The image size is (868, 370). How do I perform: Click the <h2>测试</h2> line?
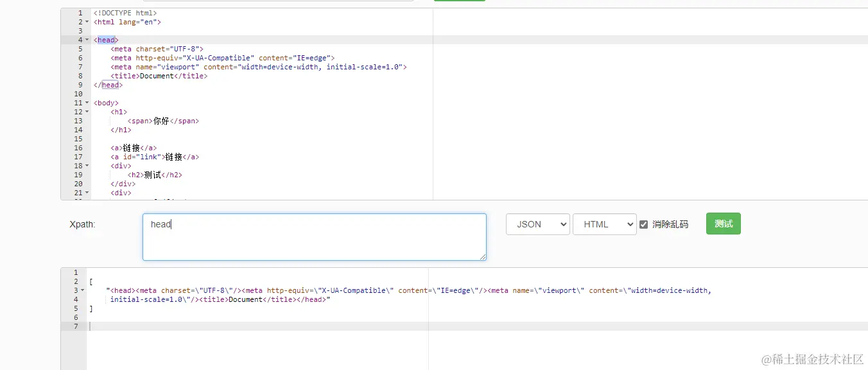tap(155, 175)
